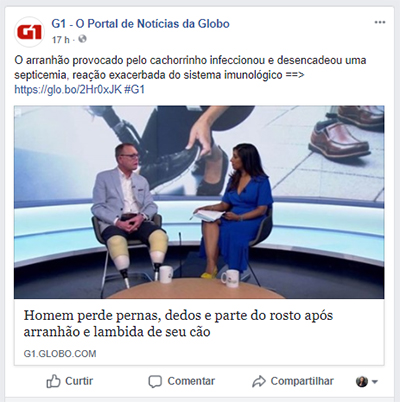
Task: Click the #G1 hashtag
Action: [x=134, y=90]
